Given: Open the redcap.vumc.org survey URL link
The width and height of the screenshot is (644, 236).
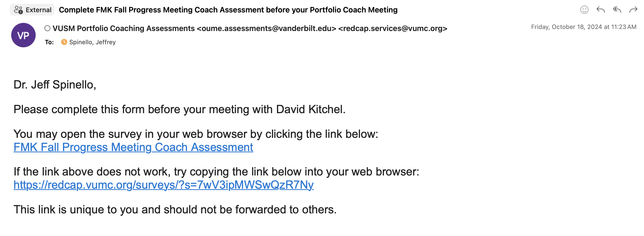Looking at the screenshot, I should click(x=164, y=185).
